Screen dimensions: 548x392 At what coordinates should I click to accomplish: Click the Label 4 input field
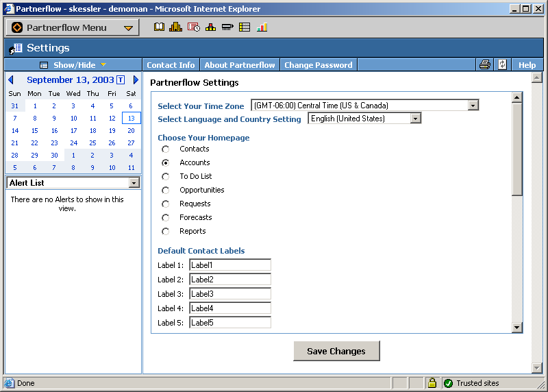click(230, 308)
